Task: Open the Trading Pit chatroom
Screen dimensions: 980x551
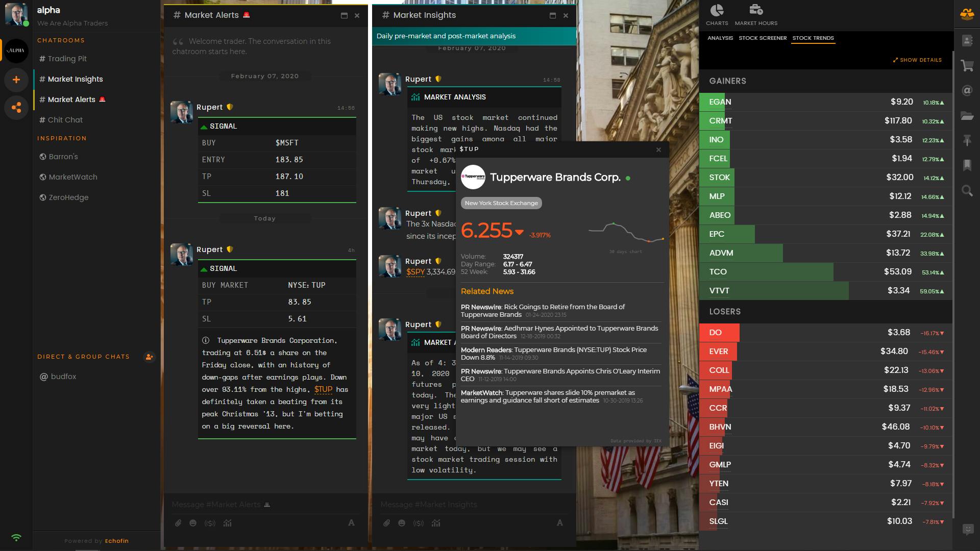Action: pyautogui.click(x=97, y=59)
